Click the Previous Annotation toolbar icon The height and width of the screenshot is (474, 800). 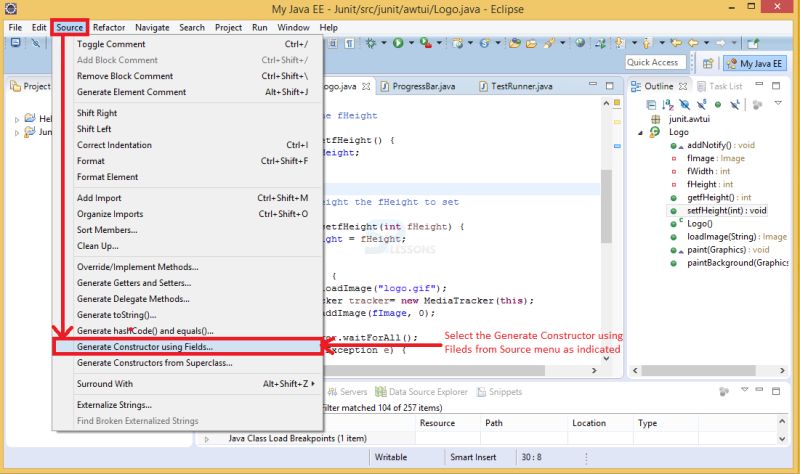[646, 43]
